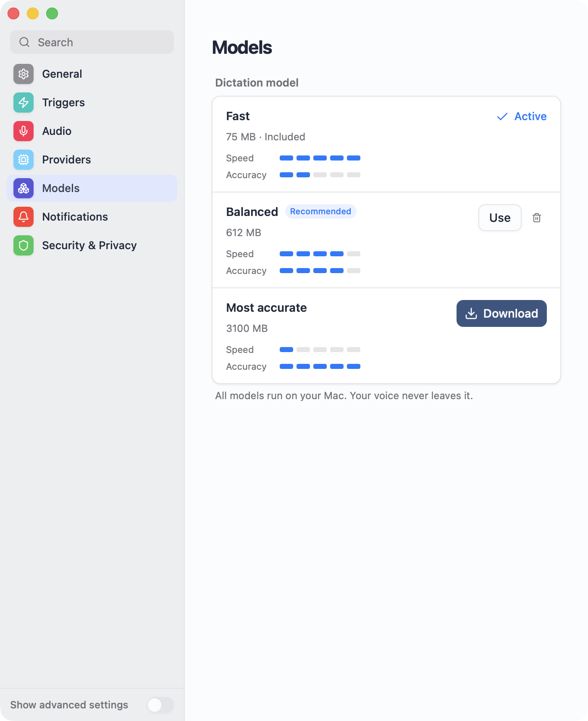This screenshot has width=588, height=721.
Task: Open the Providers section
Action: point(92,160)
